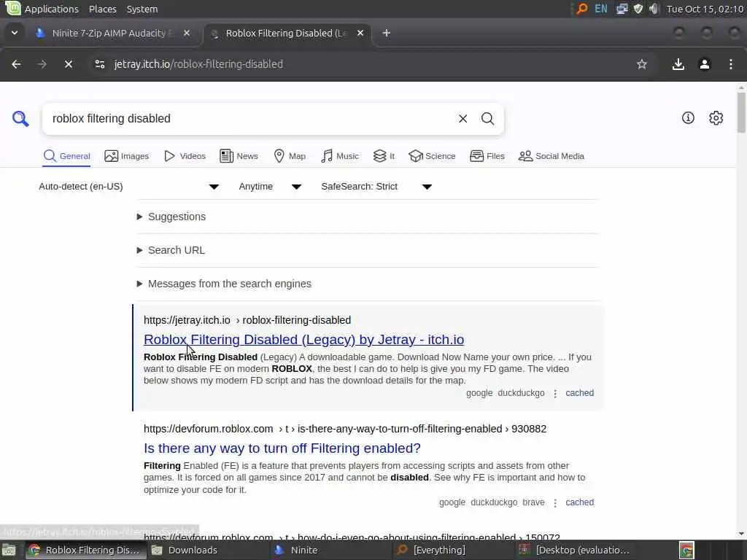Expand the Search URL section
The image size is (747, 560).
point(171,250)
